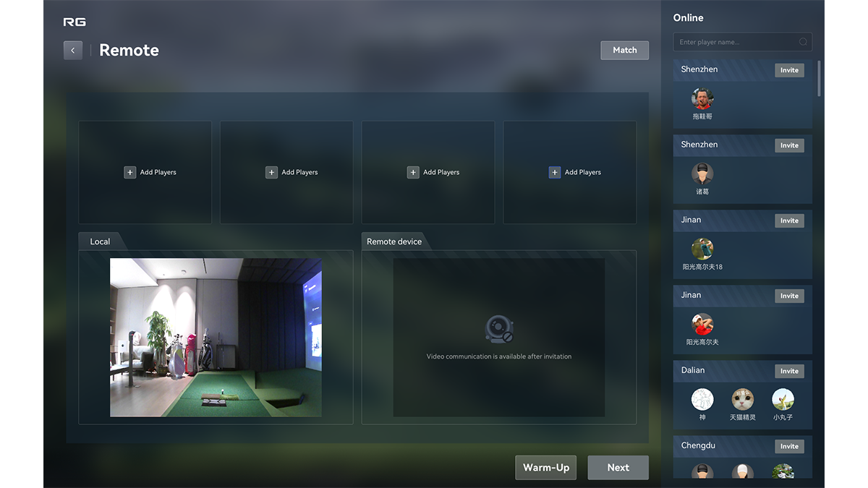Click the search magnifier icon in Online panel
This screenshot has width=868, height=488.
click(803, 42)
